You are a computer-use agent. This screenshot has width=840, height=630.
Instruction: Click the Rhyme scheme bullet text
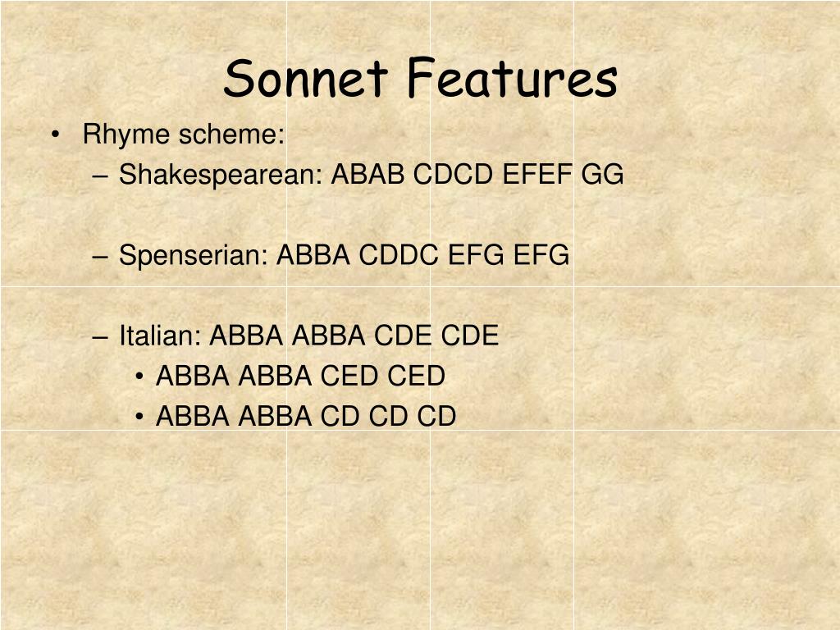pyautogui.click(x=183, y=134)
